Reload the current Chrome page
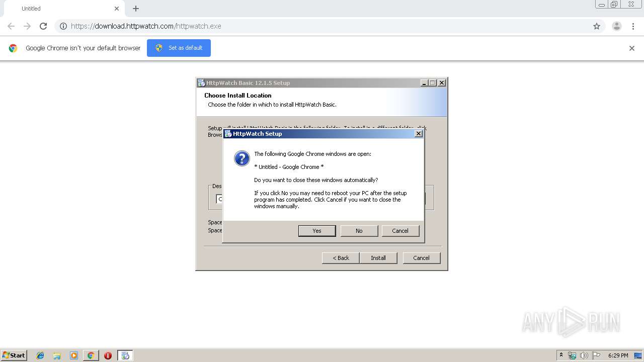 point(43,26)
